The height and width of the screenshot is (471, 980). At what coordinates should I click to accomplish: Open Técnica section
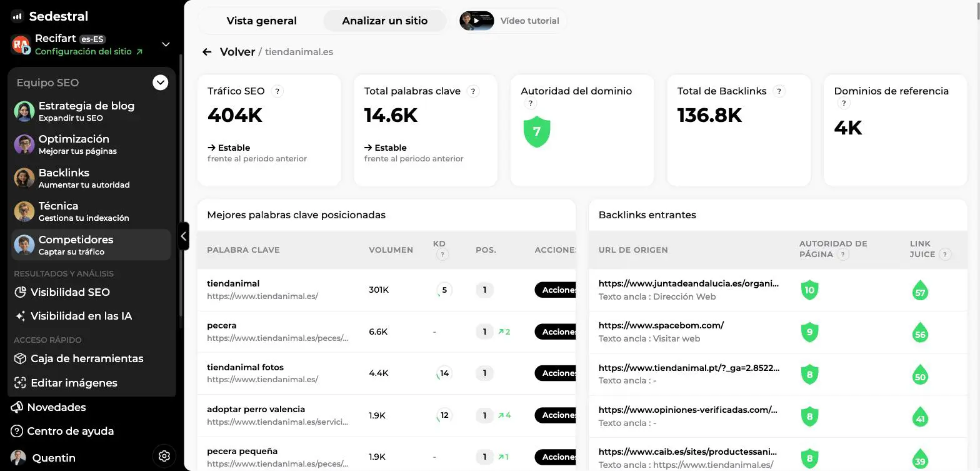[x=91, y=211]
